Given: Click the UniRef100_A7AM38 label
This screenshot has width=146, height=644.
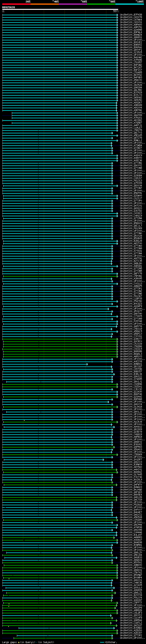Looking at the screenshot, I should coord(131,527).
